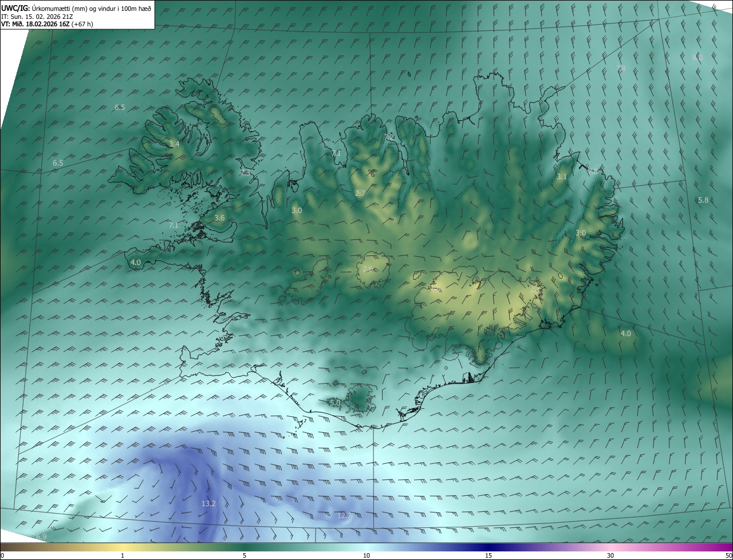733x560 pixels.
Task: Select the 8.0 value label
Action: click(697, 58)
